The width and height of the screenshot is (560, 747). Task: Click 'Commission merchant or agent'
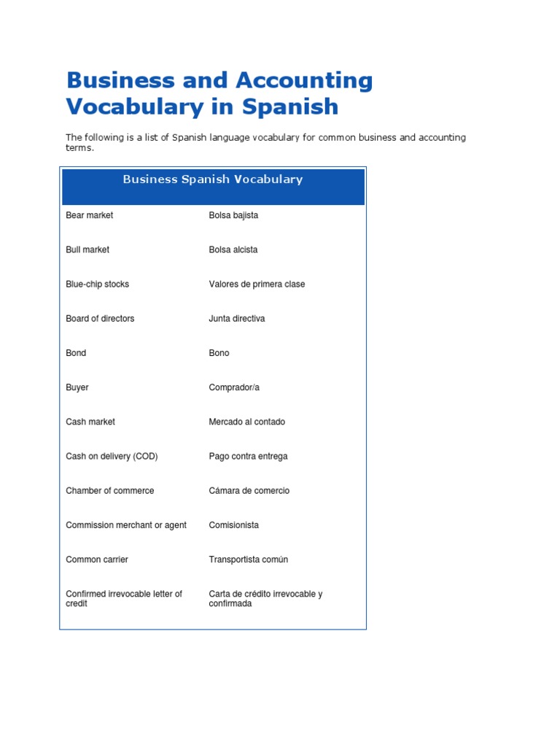tap(126, 525)
